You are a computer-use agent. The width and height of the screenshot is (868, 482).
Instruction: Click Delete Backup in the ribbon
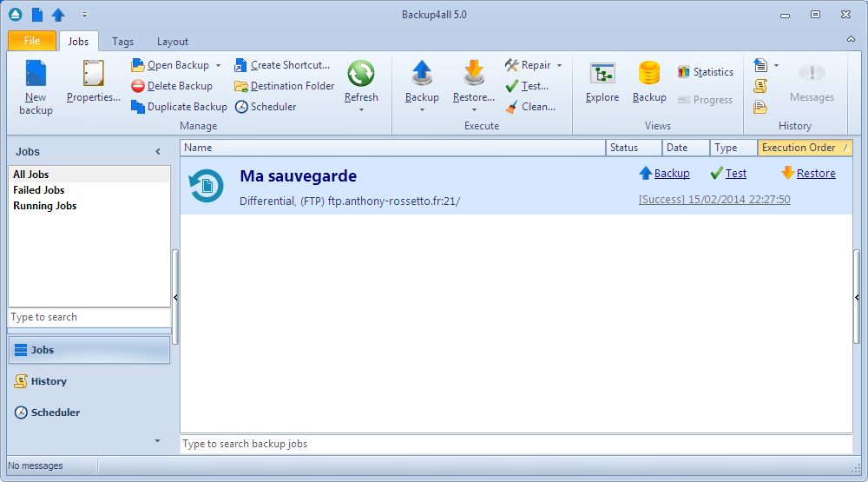(x=172, y=86)
